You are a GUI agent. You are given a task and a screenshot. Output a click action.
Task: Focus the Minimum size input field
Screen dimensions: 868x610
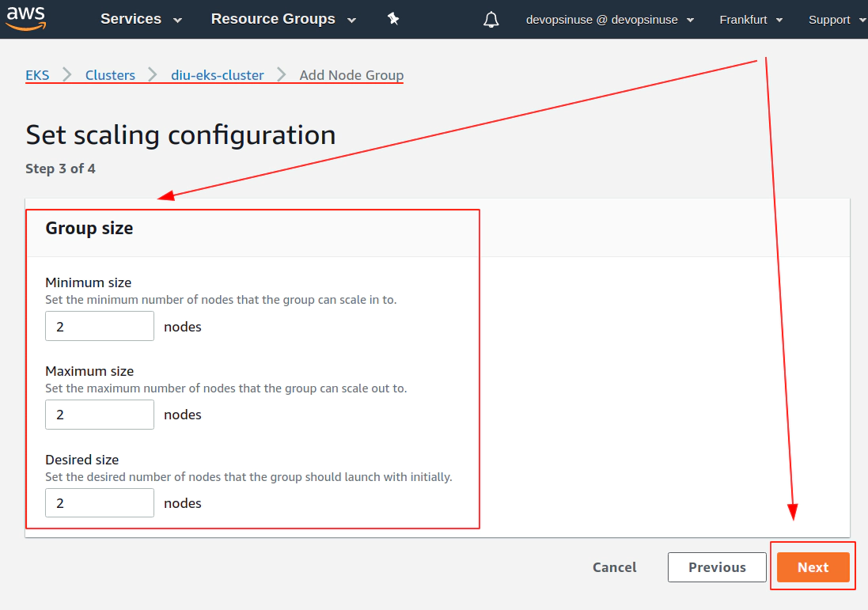click(100, 326)
